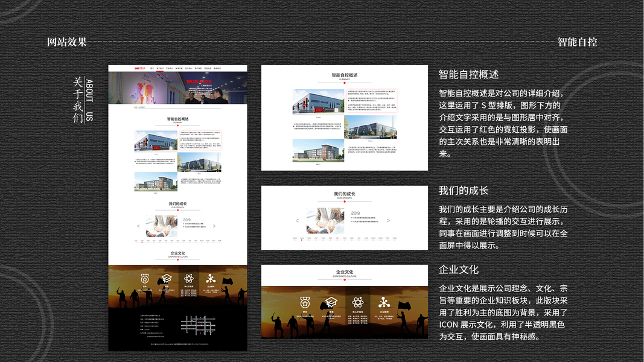The height and width of the screenshot is (362, 644).
Task: Open the 首页 nav item in the mockup
Action: 152,69
